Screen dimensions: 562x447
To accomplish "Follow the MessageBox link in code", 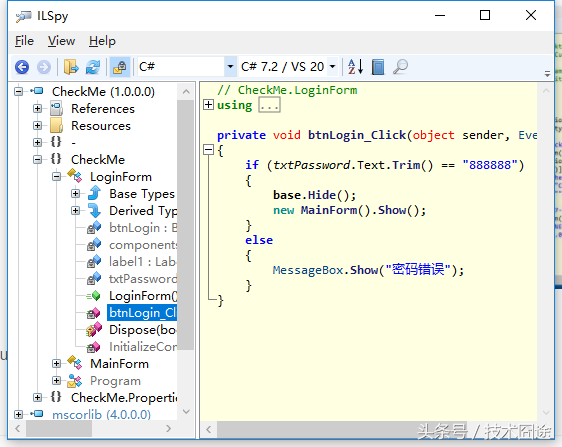I will coord(308,270).
